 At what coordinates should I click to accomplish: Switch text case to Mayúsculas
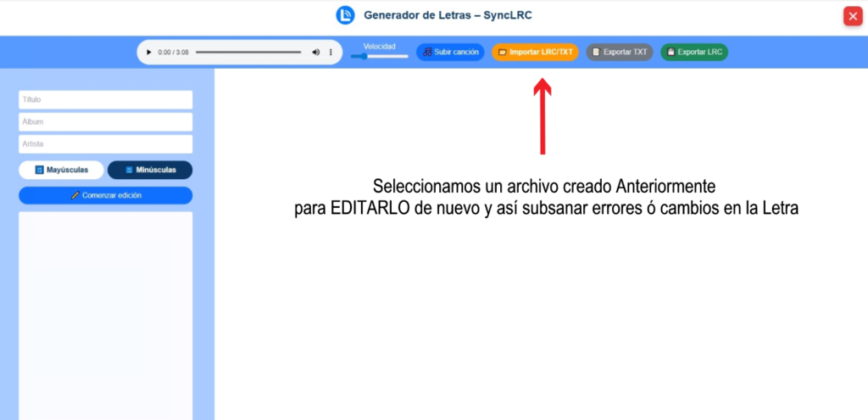(61, 170)
